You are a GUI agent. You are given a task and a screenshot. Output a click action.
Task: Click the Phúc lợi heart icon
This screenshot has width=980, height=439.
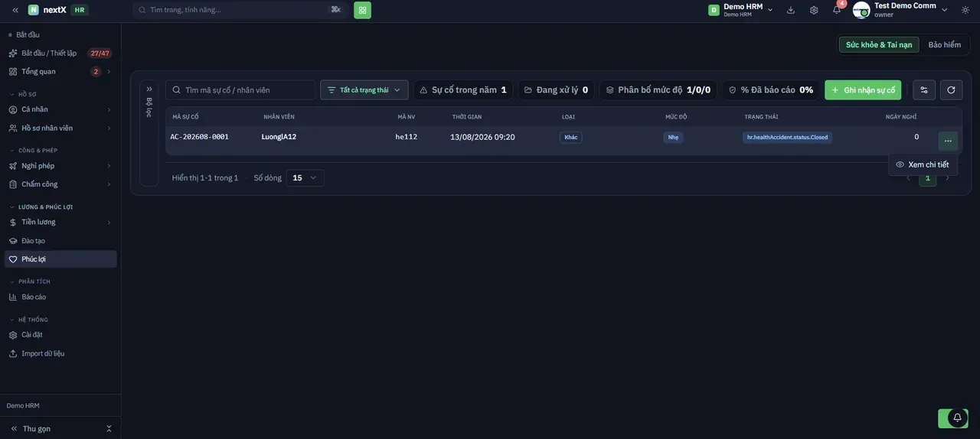click(13, 259)
